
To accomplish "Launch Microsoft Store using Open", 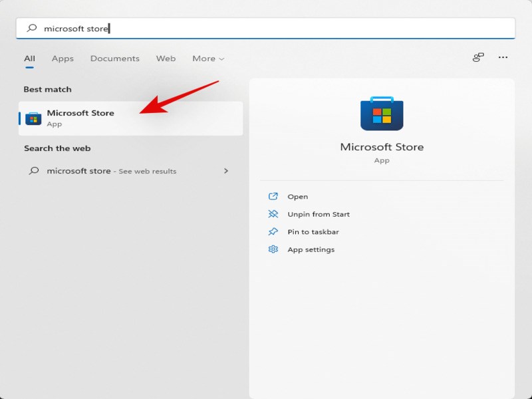I will click(298, 196).
